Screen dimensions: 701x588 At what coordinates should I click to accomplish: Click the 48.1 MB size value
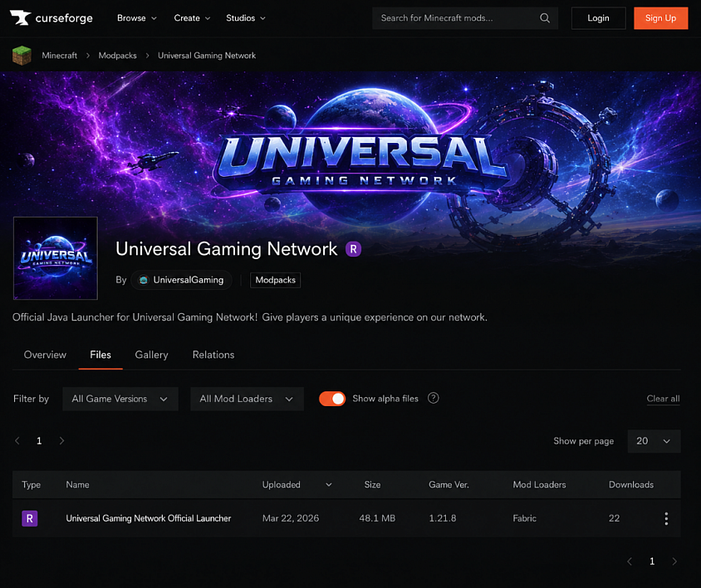[377, 518]
